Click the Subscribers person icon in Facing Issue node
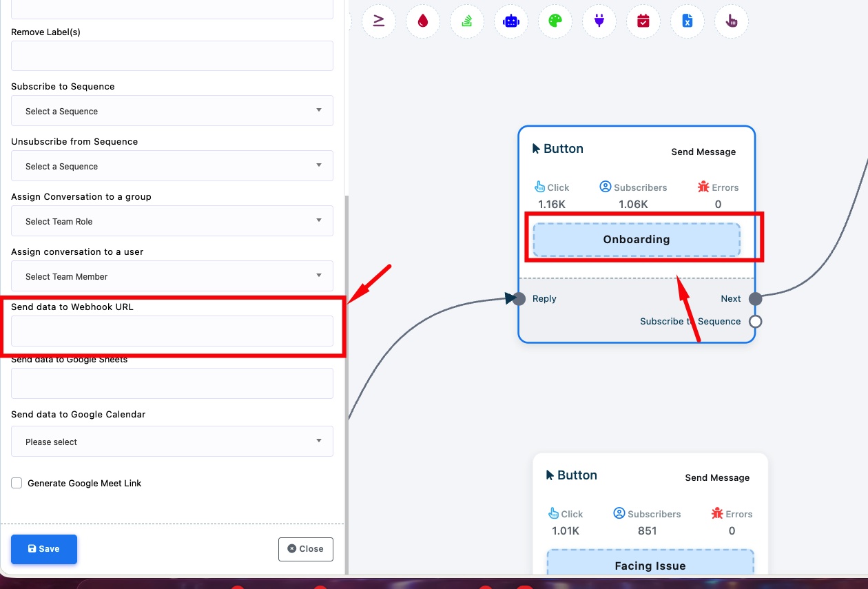Screen dimensions: 868x589 pyautogui.click(x=619, y=513)
